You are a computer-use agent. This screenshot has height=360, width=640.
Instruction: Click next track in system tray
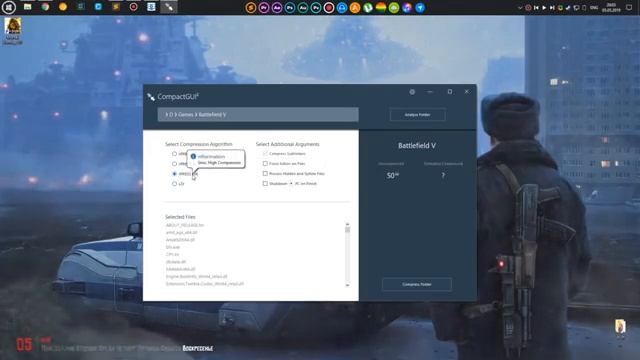tap(552, 8)
